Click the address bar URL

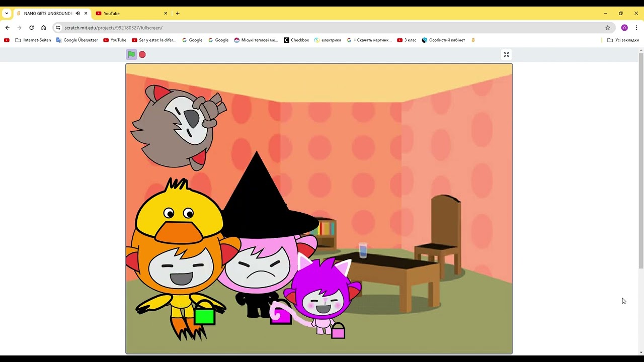coord(113,28)
